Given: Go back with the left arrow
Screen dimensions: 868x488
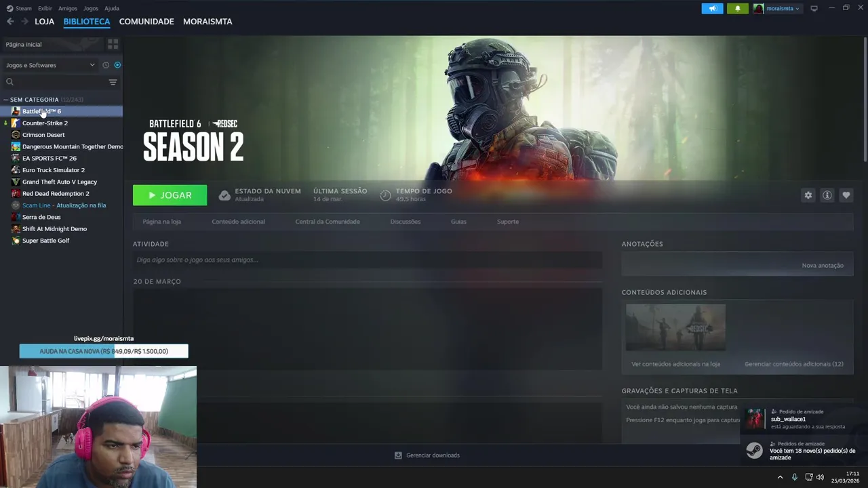Looking at the screenshot, I should point(10,22).
